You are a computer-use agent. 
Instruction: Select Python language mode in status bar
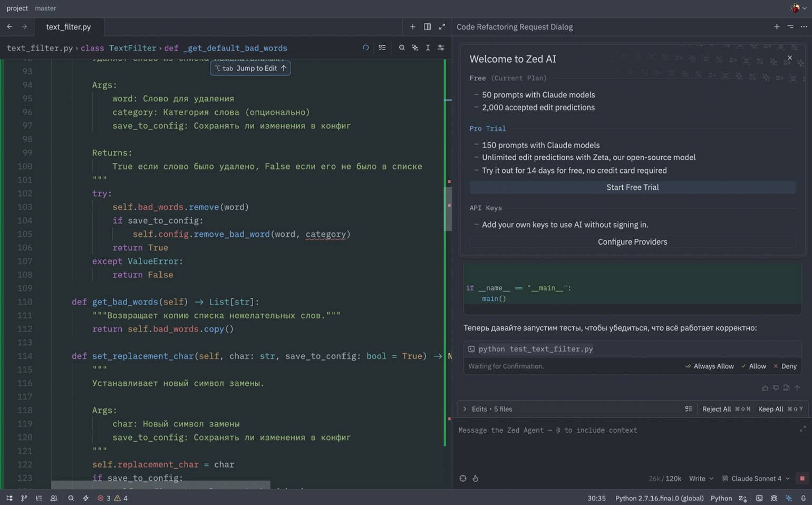pos(721,498)
